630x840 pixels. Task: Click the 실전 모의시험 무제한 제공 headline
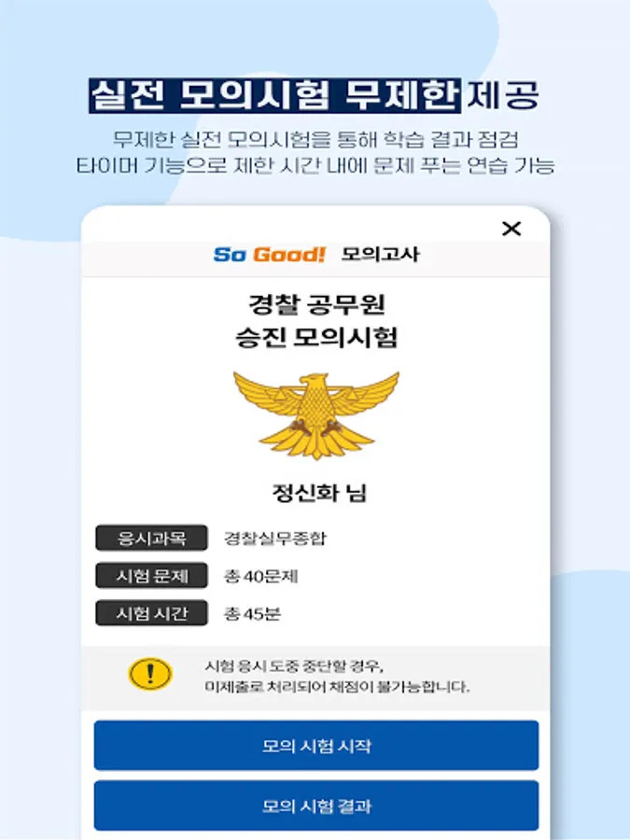tap(315, 95)
